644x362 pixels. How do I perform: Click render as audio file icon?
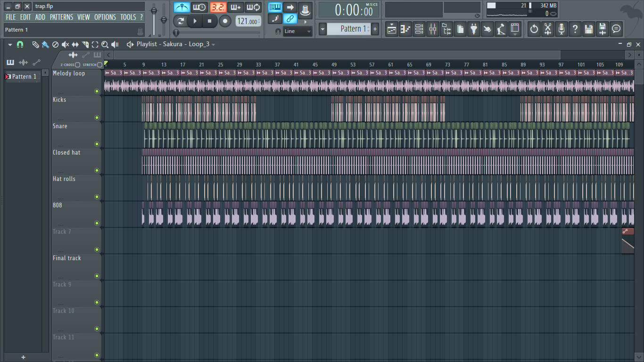[602, 29]
